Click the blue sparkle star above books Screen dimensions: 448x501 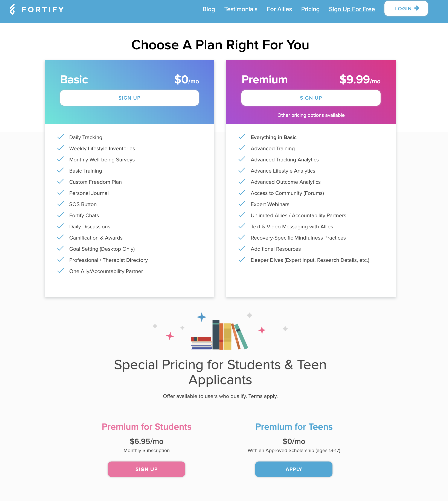[x=202, y=317]
